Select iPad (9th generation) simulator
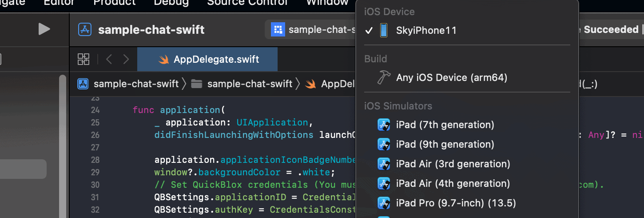Image resolution: width=644 pixels, height=218 pixels. [x=467, y=145]
